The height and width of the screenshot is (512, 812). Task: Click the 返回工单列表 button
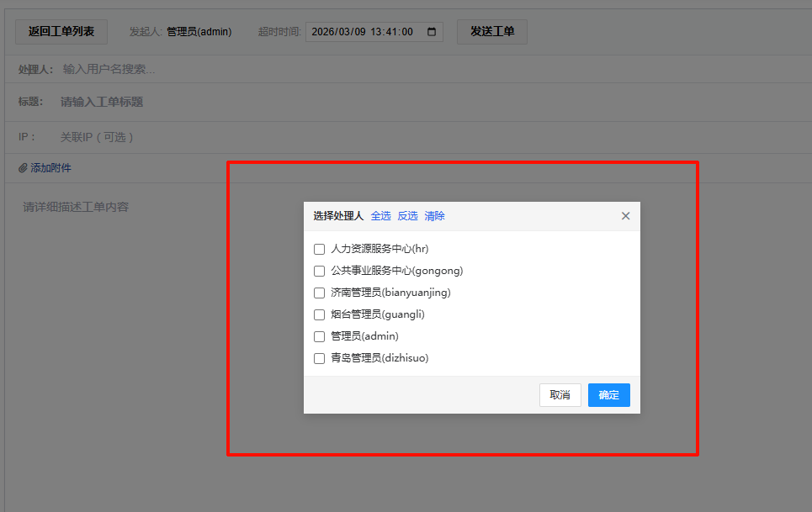point(61,32)
